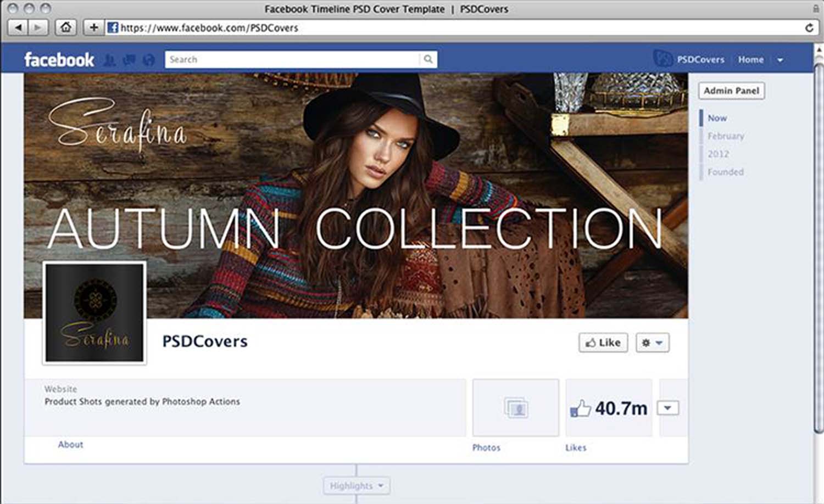Open the PSDCovers profile link in header

700,59
